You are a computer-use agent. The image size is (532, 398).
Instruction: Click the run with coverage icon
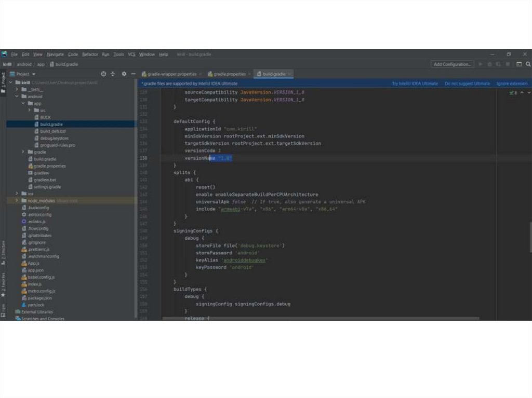(498, 64)
